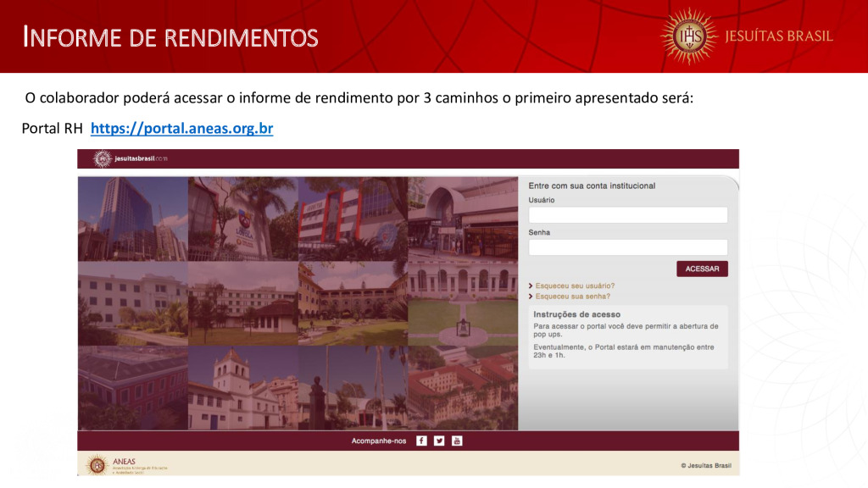868x488 pixels.
Task: Open the portal.aneas.org.br hyperlink
Action: [181, 129]
